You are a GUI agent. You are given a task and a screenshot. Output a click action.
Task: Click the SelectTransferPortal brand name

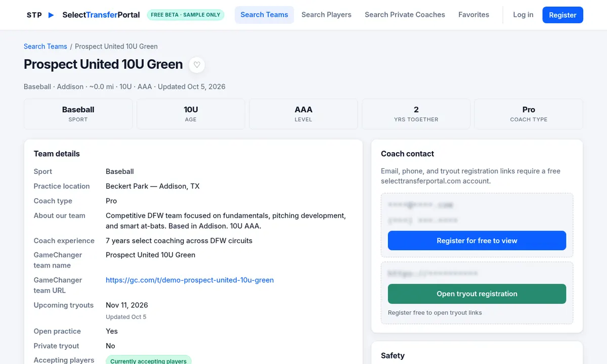coord(101,15)
